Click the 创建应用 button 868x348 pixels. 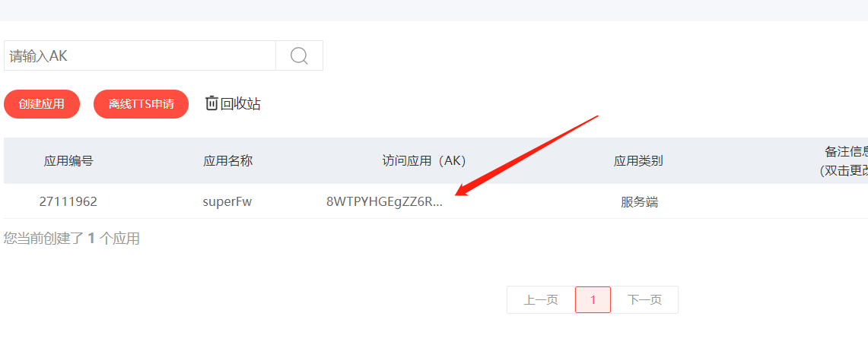[42, 104]
